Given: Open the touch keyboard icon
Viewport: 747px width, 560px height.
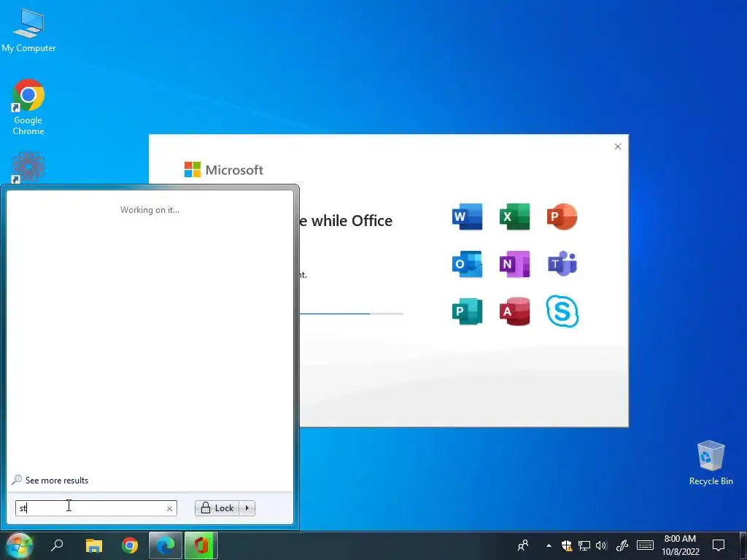Looking at the screenshot, I should [x=645, y=545].
